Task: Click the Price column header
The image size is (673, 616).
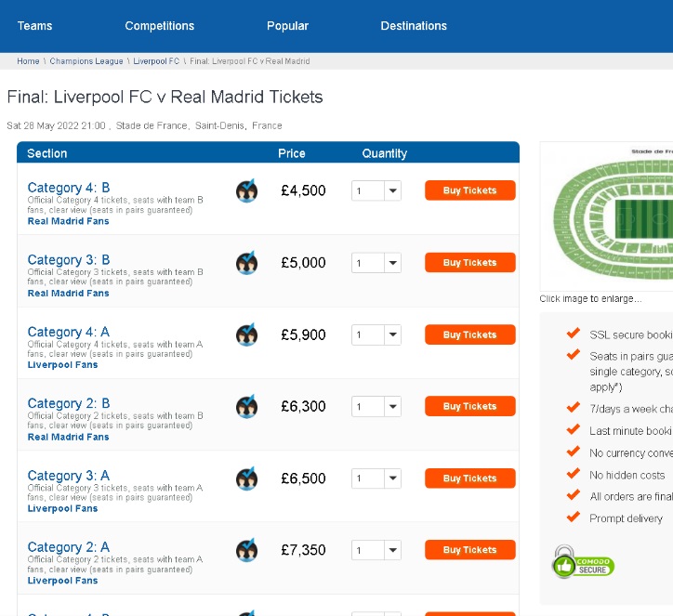Action: click(x=292, y=153)
